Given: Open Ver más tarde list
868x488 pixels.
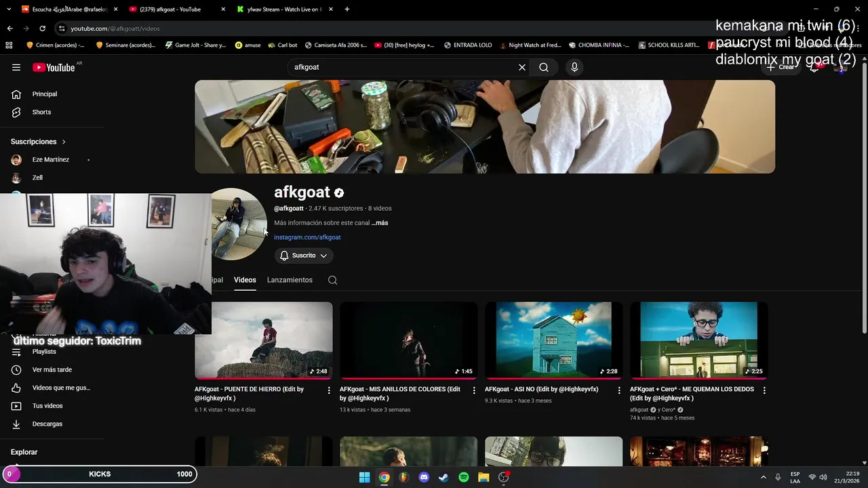Looking at the screenshot, I should click(52, 369).
